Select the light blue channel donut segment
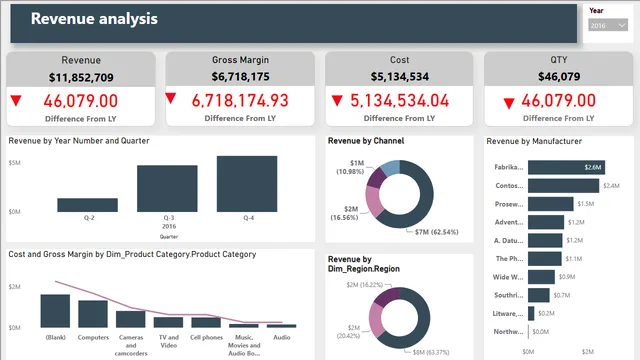 pos(391,167)
